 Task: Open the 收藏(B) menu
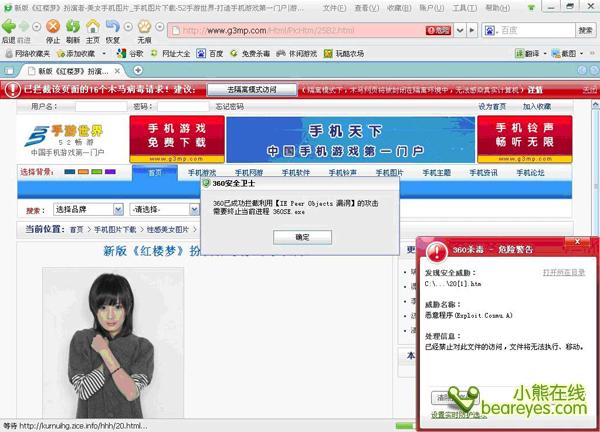tap(399, 8)
